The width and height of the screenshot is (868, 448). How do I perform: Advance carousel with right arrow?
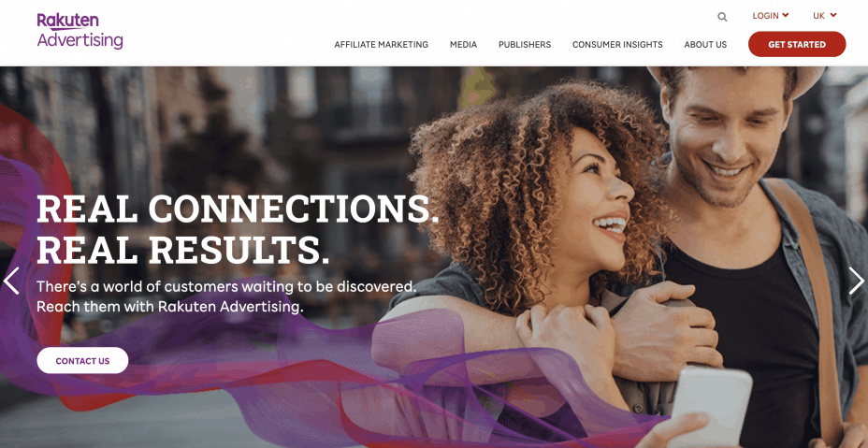(856, 281)
